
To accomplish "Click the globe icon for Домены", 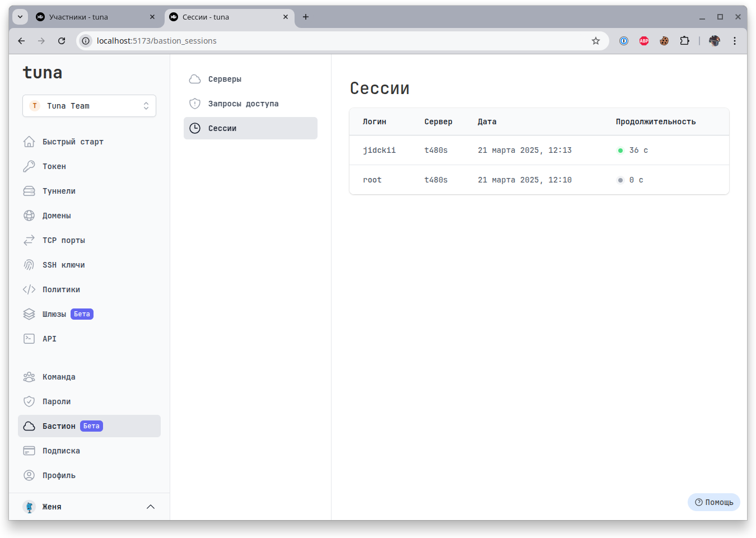I will 29,216.
